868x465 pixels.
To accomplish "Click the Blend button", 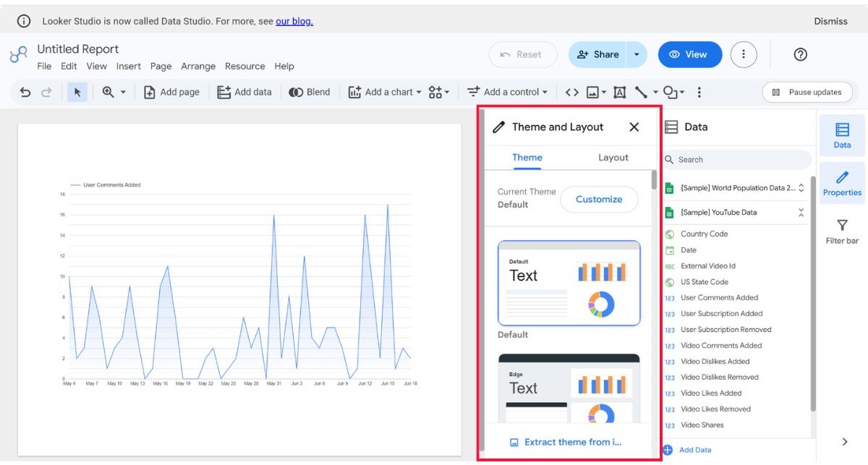I will tap(310, 92).
